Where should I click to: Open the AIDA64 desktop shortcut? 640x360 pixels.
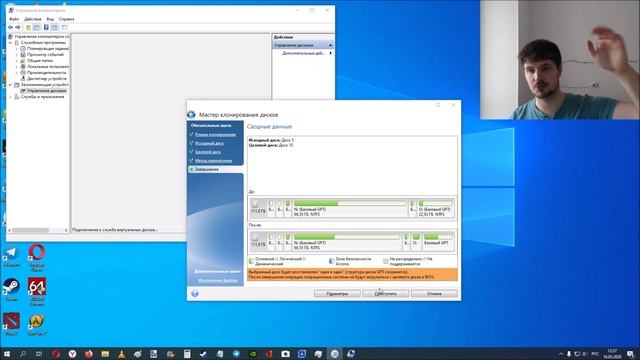(x=37, y=291)
